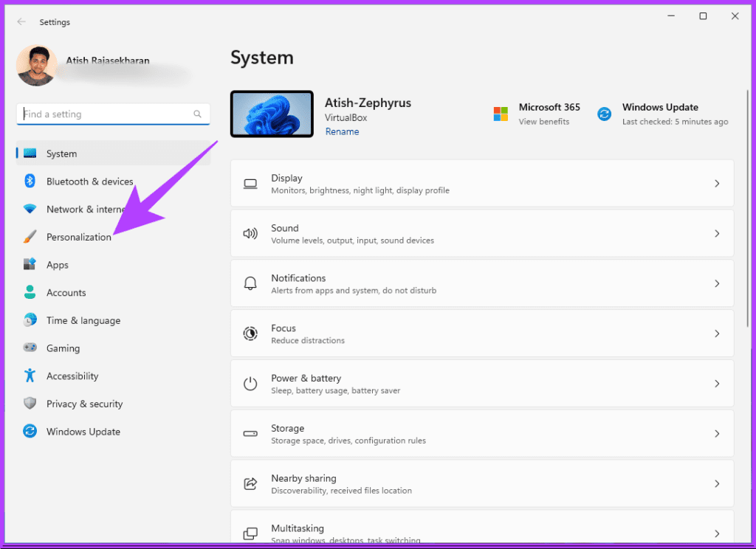The width and height of the screenshot is (756, 549).
Task: Click the Find a setting search box
Action: coord(113,114)
